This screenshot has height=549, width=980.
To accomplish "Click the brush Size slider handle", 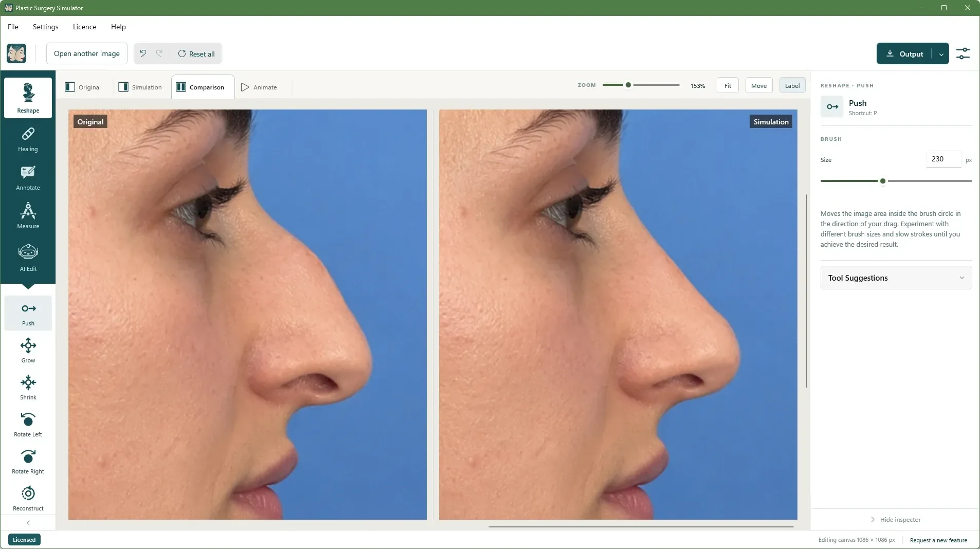I will click(x=882, y=181).
